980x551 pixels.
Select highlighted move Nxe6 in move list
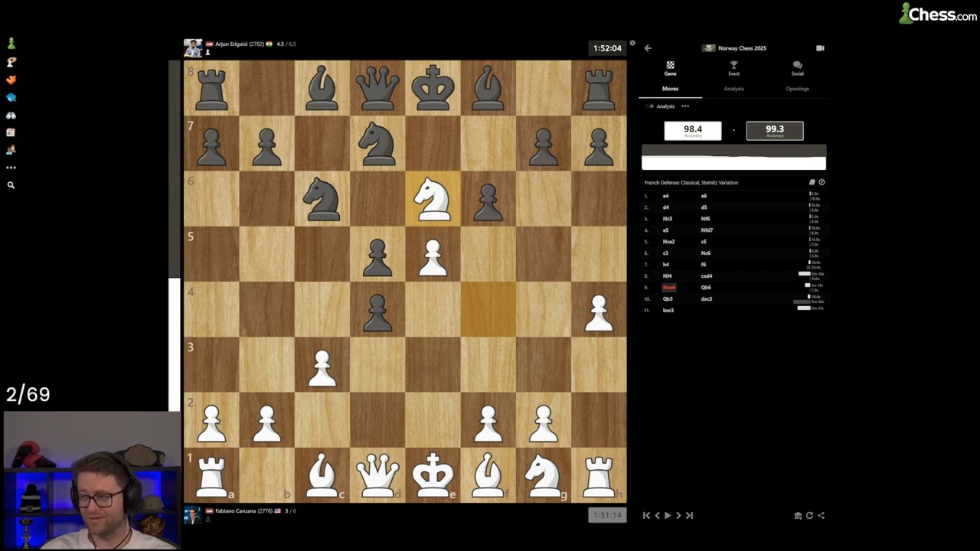(669, 288)
